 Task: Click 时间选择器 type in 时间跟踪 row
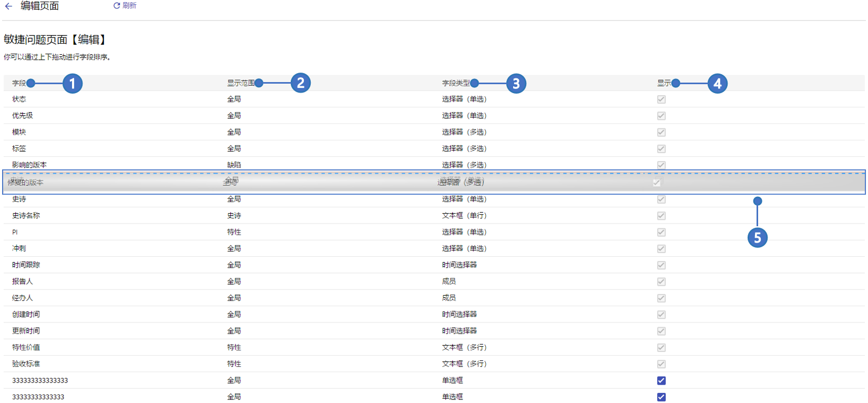pos(459,265)
